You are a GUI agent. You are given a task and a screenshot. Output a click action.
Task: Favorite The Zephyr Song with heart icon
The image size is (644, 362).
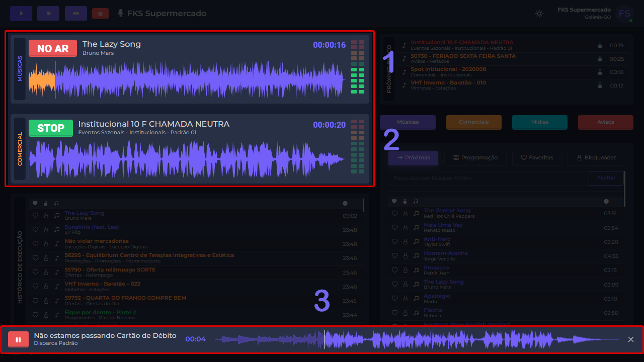pos(394,213)
